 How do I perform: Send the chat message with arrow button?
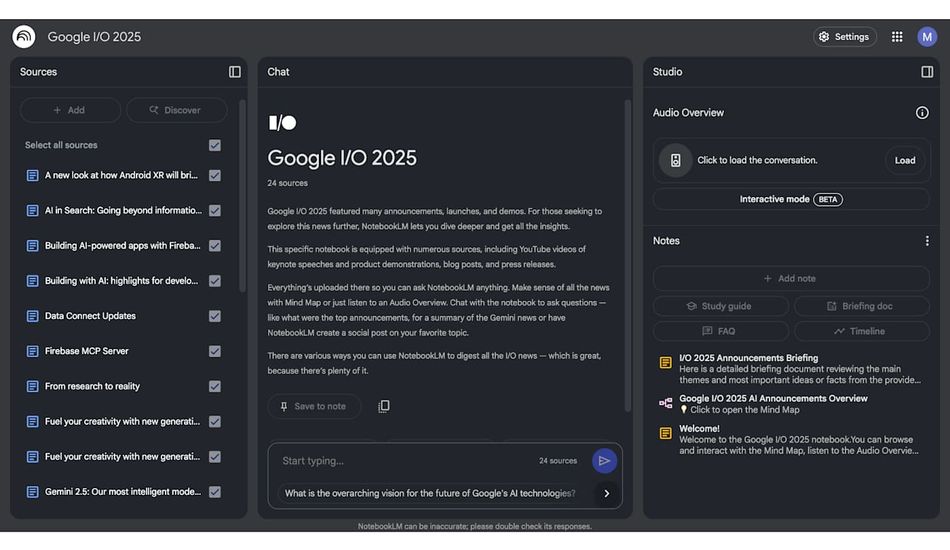tap(603, 461)
